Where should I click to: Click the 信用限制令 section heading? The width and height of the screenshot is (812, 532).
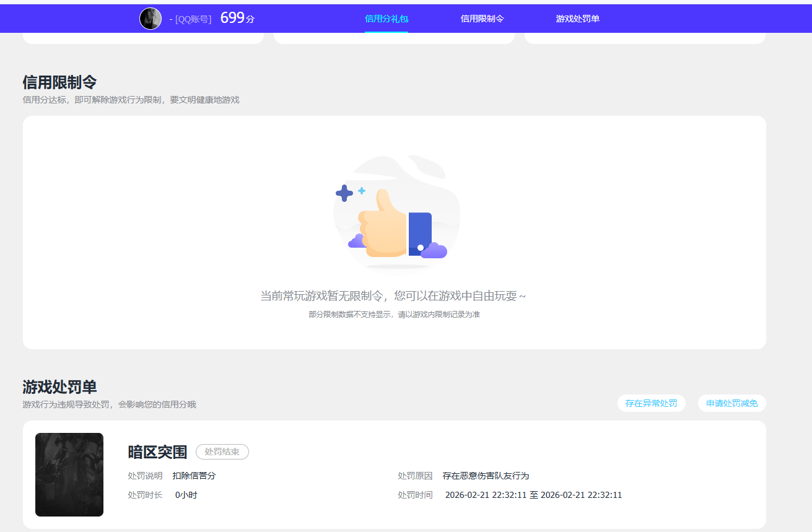tap(59, 82)
